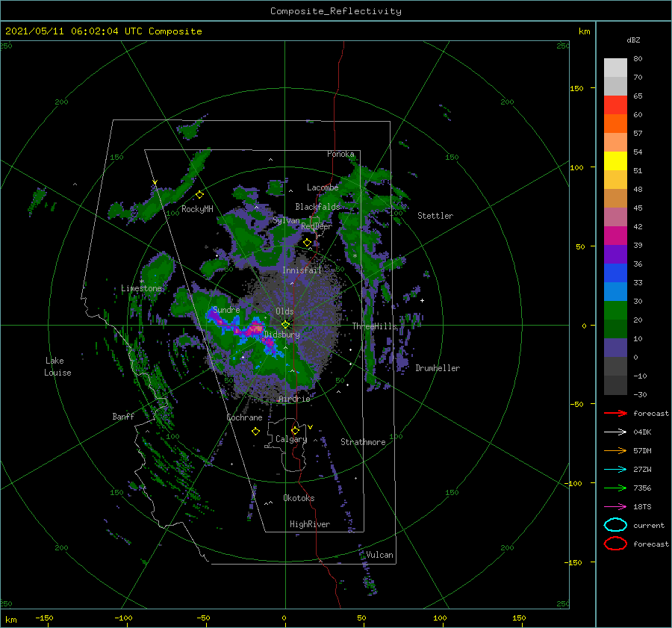
Task: Click the magenta storm core west of Didsbury
Action: point(255,329)
